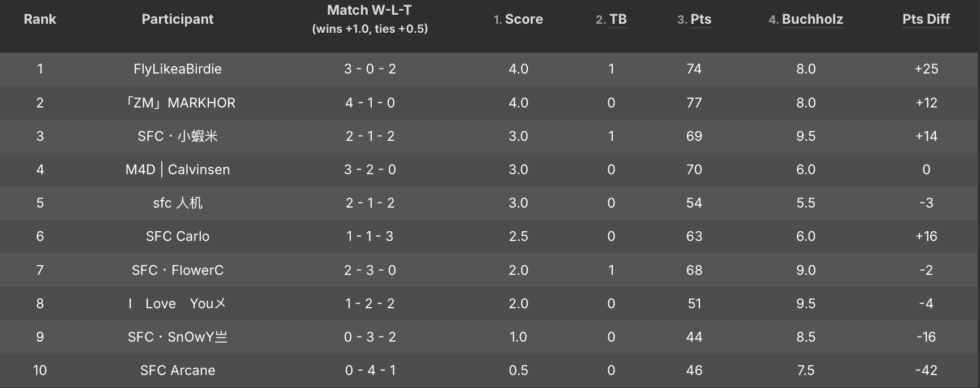Click the Match W-L-T column header
Viewport: 980px width, 388px height.
[x=369, y=10]
